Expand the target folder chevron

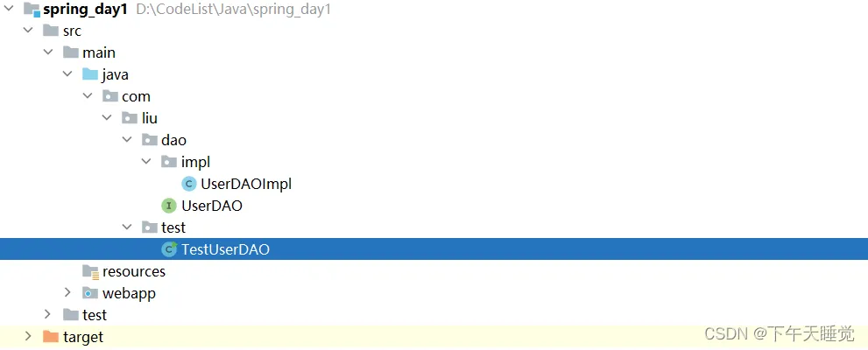tap(28, 336)
